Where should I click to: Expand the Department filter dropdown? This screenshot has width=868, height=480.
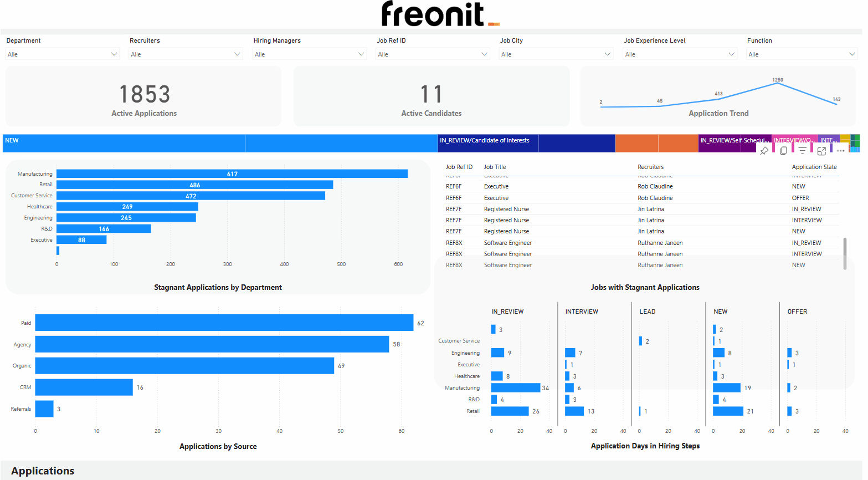(114, 54)
